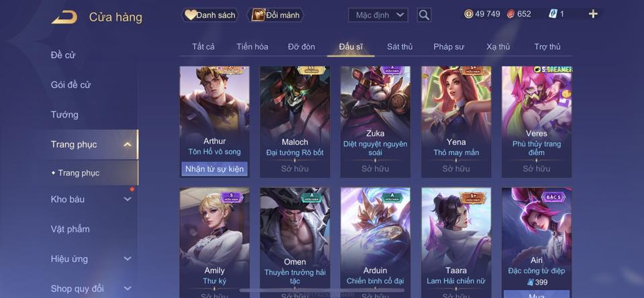Open Danh sách wishlist heart button
The image size is (644, 298).
210,15
